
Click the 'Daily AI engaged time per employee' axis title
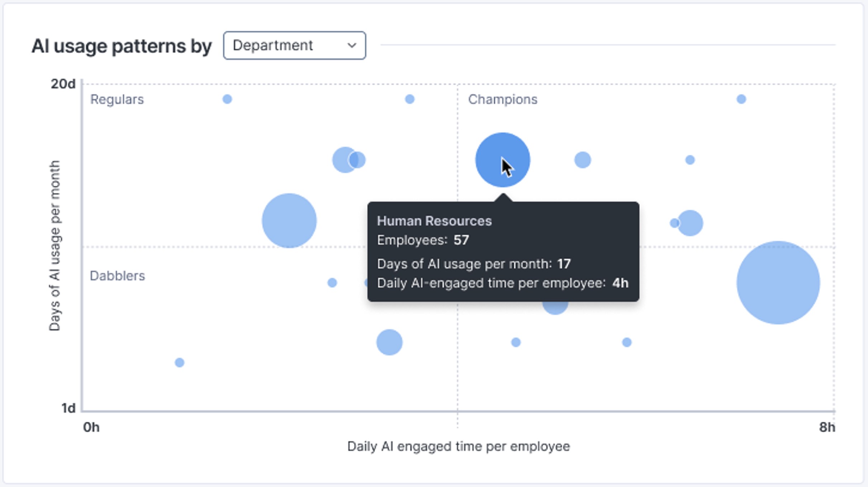459,447
